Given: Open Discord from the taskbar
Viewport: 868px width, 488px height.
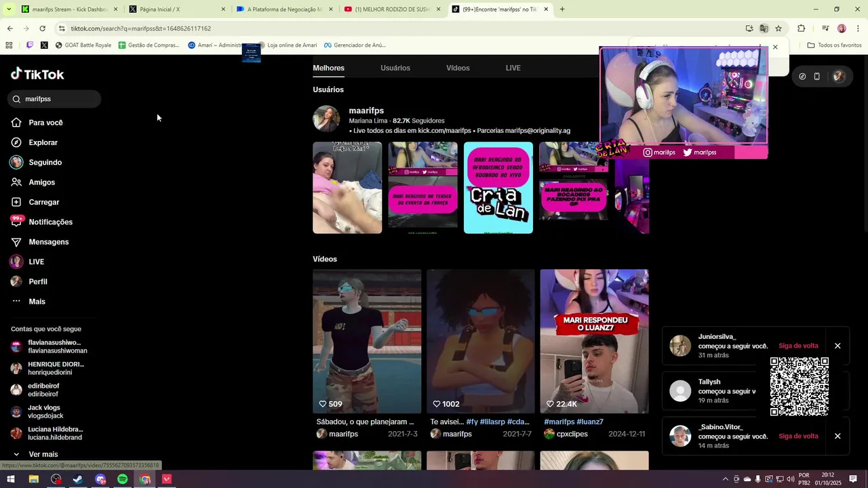Looking at the screenshot, I should (100, 479).
